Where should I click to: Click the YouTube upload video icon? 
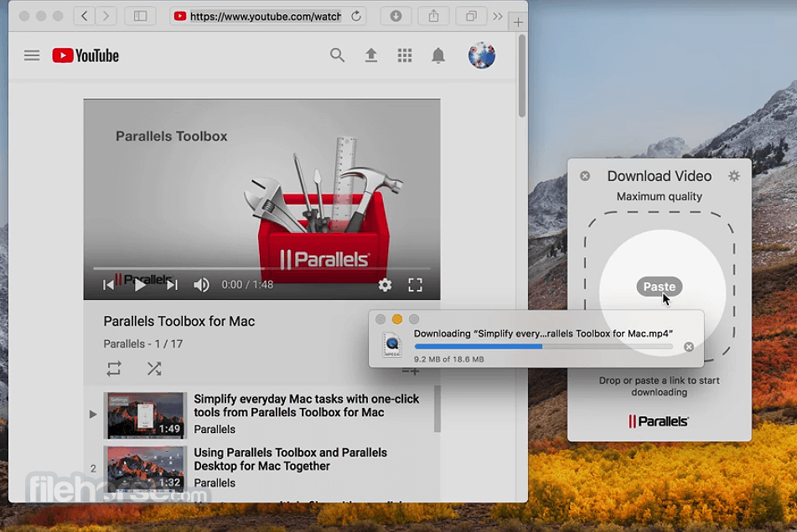coord(371,55)
